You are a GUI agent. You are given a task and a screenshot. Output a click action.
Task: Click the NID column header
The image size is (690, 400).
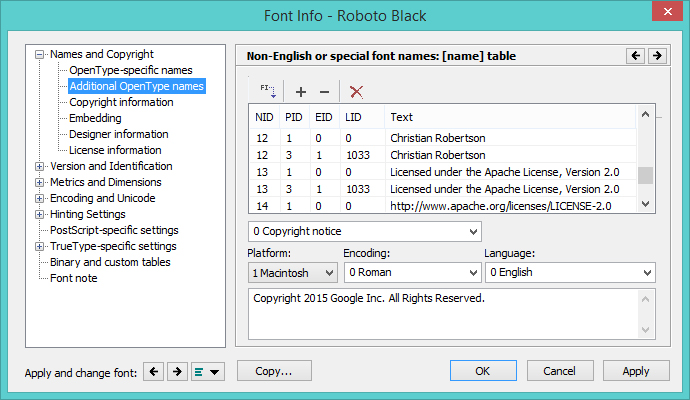pos(264,117)
